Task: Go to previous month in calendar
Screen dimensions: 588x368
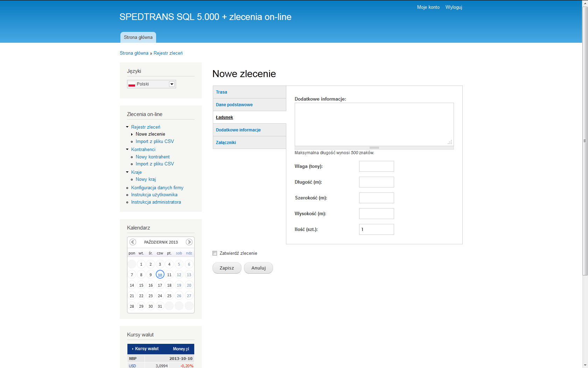Action: (x=133, y=242)
